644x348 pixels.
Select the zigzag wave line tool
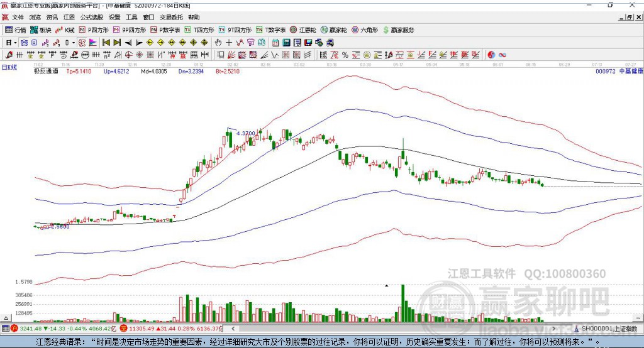[x=274, y=55]
